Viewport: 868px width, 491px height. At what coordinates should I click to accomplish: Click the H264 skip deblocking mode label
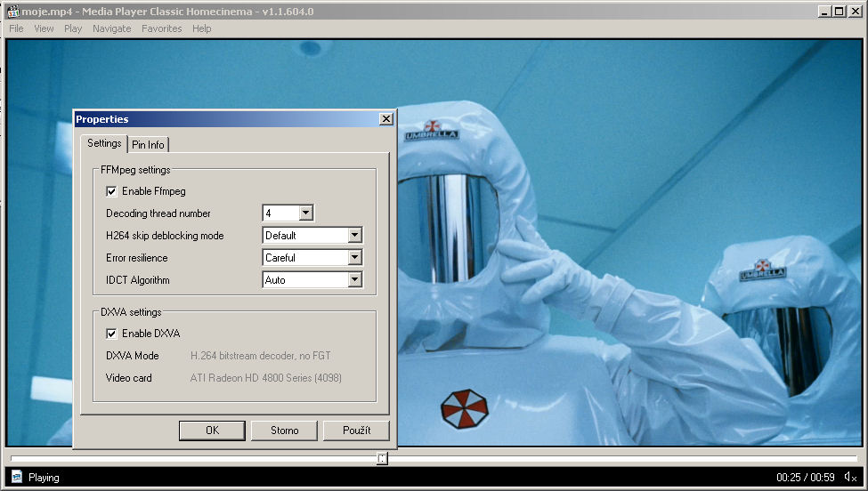click(165, 236)
